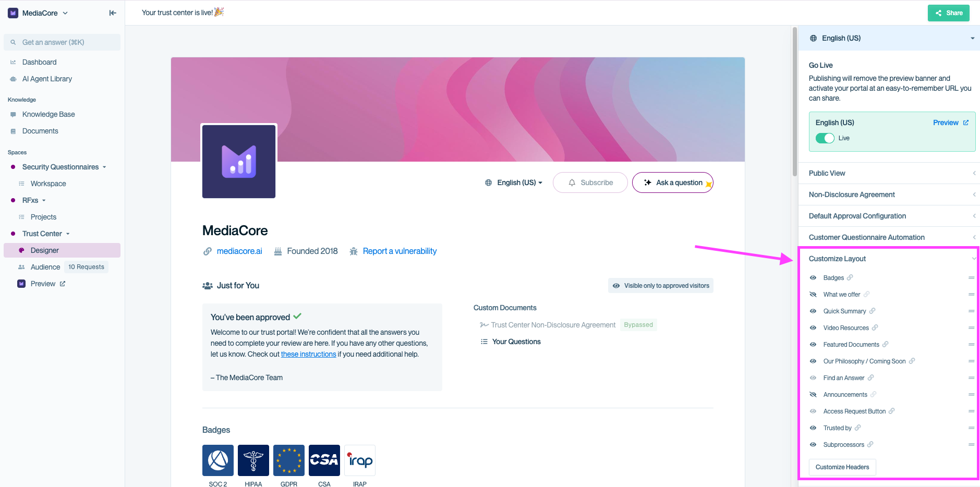
Task: Click the HIPAA badge icon
Action: [253, 460]
